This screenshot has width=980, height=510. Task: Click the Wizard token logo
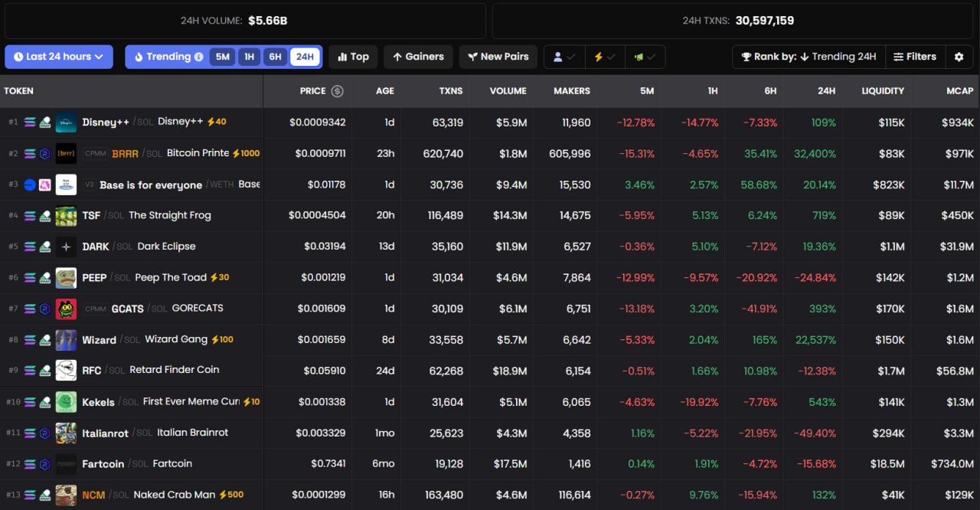tap(66, 340)
